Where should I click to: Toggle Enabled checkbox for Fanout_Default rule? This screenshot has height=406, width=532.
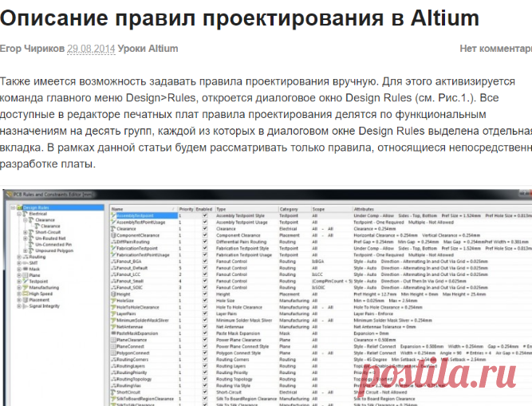[205, 268]
